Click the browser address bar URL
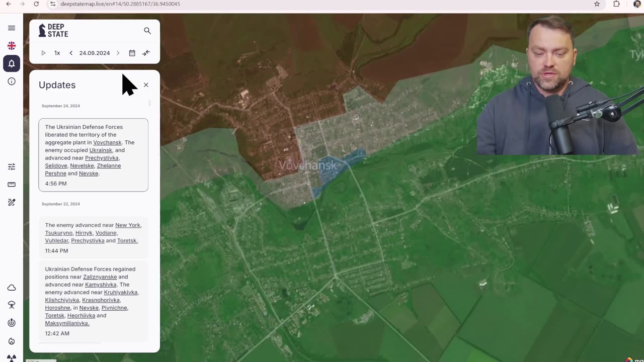The image size is (644, 362). click(x=120, y=4)
